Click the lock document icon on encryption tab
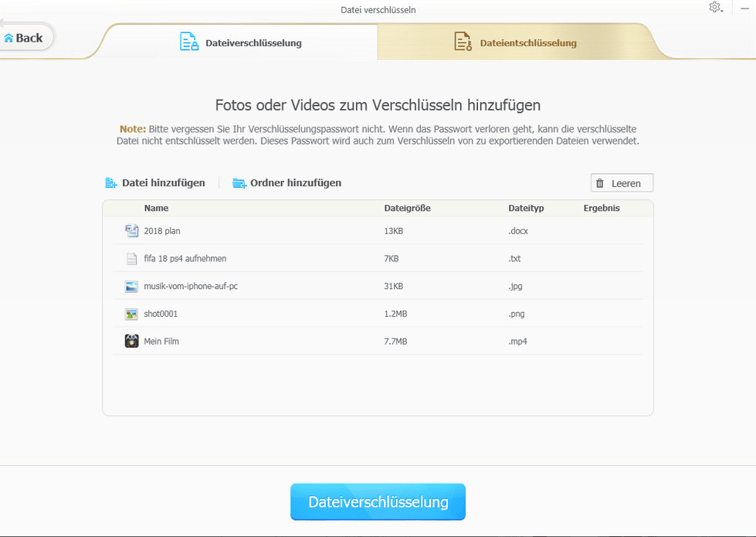 [188, 42]
